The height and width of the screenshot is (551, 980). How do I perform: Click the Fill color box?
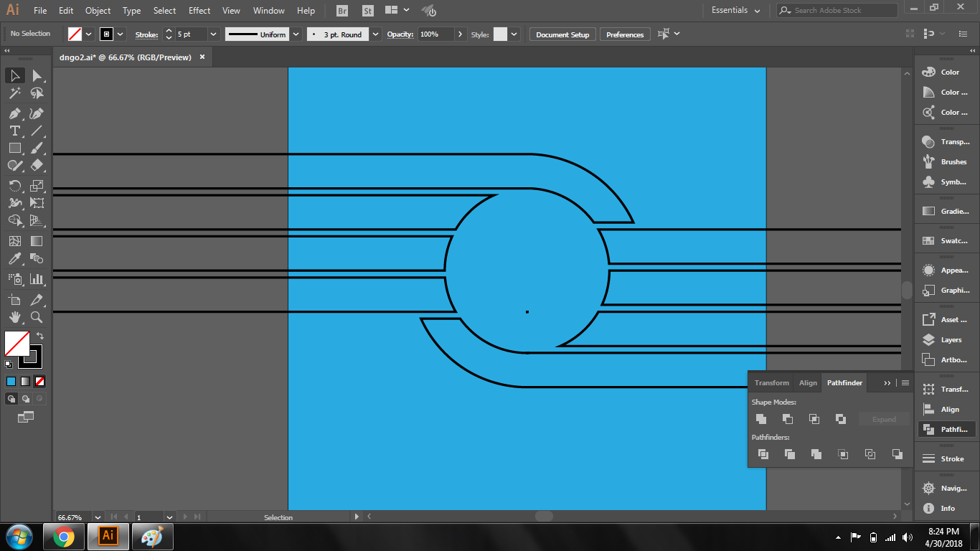coord(16,343)
